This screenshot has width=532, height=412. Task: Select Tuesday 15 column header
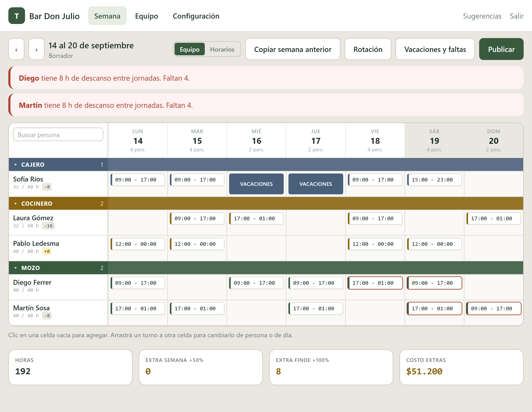point(197,140)
